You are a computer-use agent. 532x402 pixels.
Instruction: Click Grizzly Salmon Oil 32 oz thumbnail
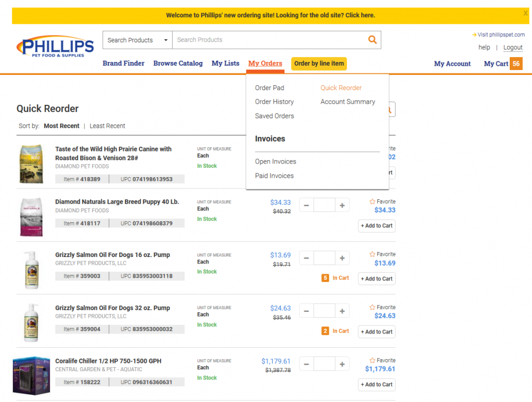[31, 323]
